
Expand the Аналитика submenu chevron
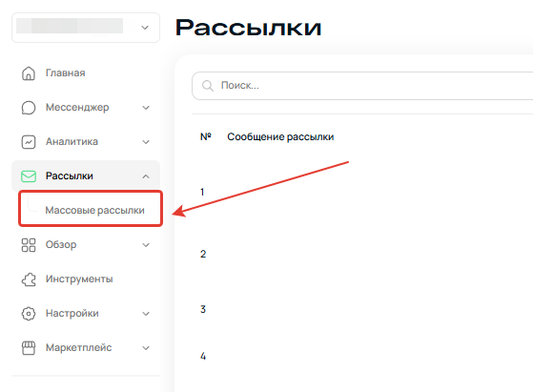click(146, 142)
